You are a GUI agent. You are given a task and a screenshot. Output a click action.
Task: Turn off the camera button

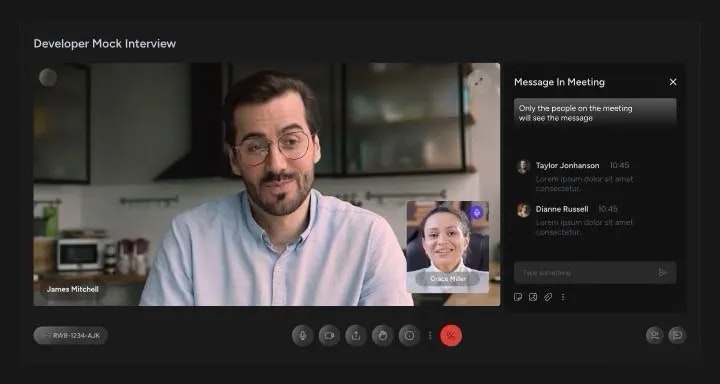coord(329,336)
